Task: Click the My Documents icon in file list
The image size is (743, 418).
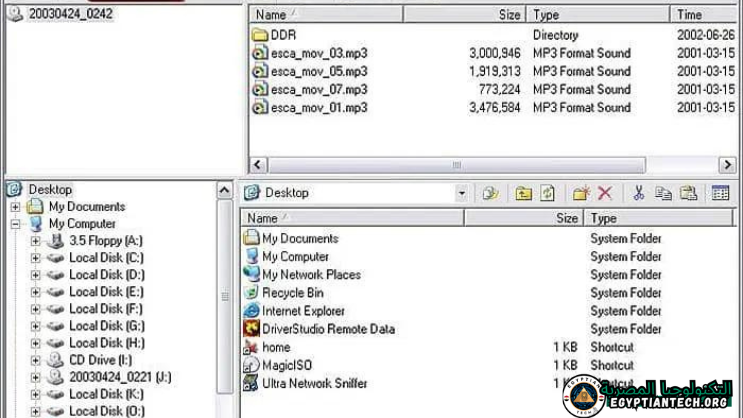Action: 251,238
